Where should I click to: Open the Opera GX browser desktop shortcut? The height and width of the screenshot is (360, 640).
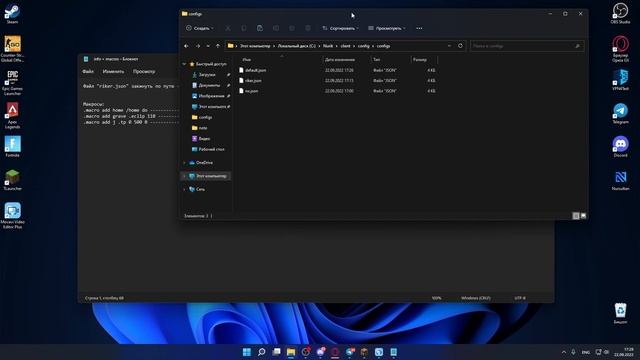(x=620, y=49)
